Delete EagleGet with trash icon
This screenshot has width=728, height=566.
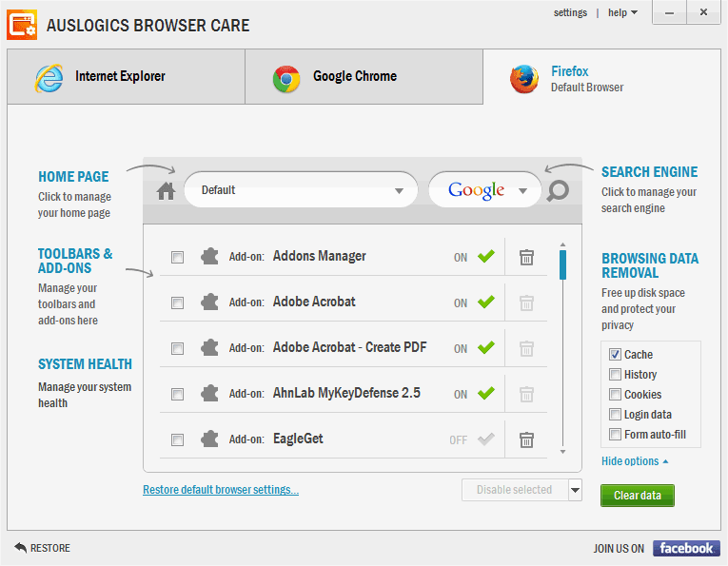[x=526, y=439]
